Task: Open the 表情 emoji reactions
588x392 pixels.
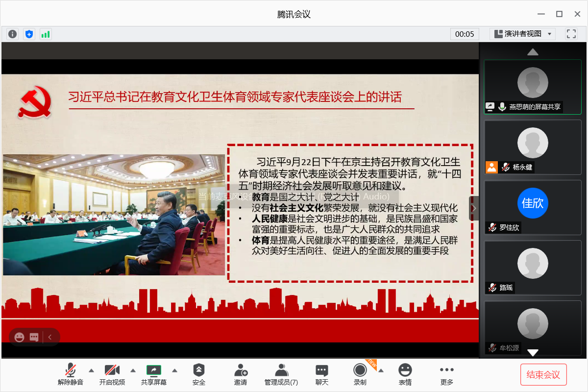Action: tap(405, 374)
